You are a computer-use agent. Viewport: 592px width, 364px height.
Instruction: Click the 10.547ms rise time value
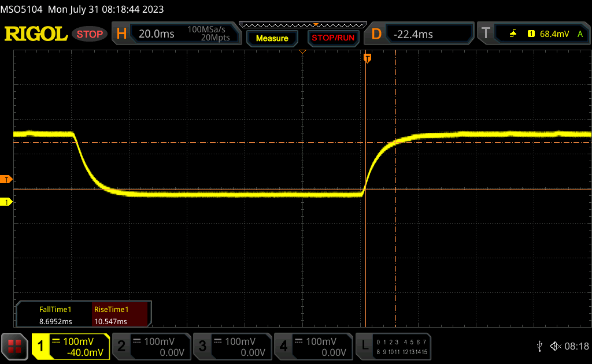110,321
